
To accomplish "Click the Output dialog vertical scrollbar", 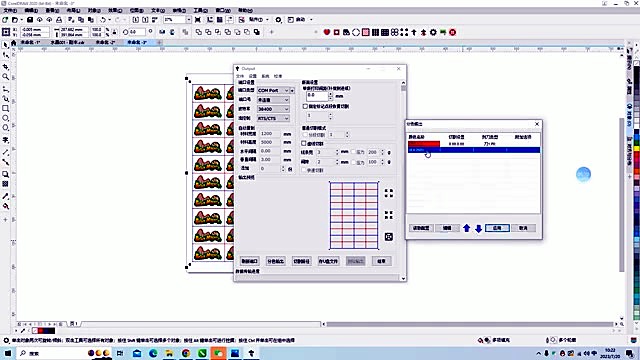I will pyautogui.click(x=403, y=180).
